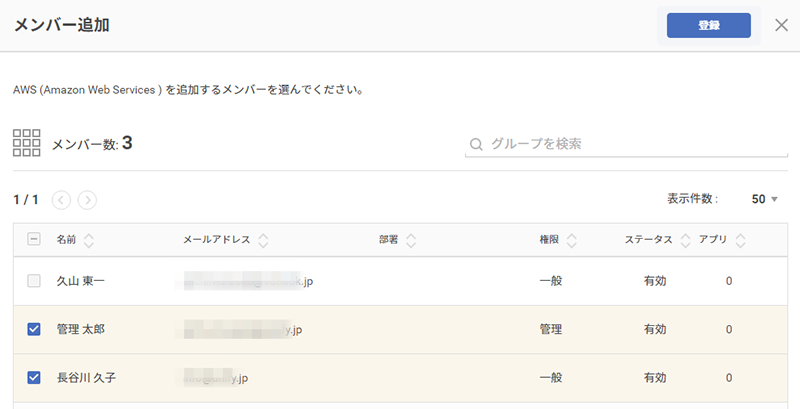Click the メールアドレス column header text
800x409 pixels.
tap(217, 239)
